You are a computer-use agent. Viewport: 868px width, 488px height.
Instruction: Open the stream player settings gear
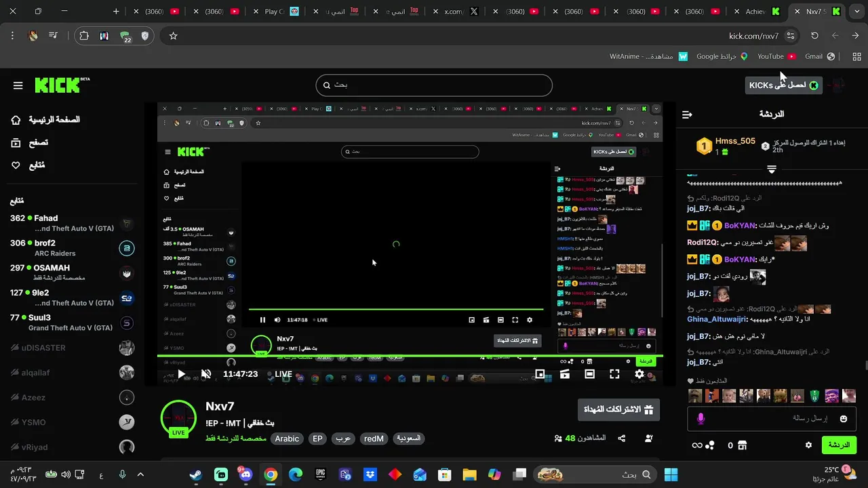[x=639, y=374]
